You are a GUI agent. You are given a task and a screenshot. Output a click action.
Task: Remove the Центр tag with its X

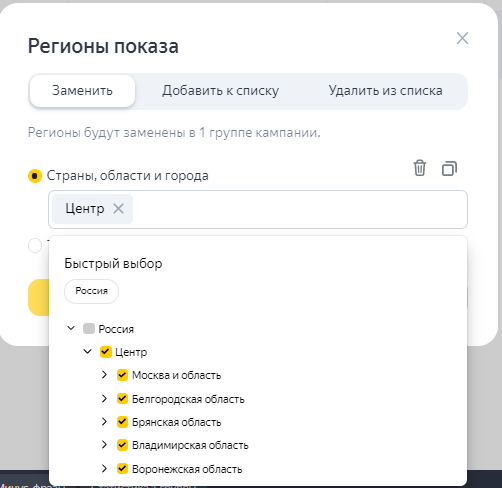(118, 209)
